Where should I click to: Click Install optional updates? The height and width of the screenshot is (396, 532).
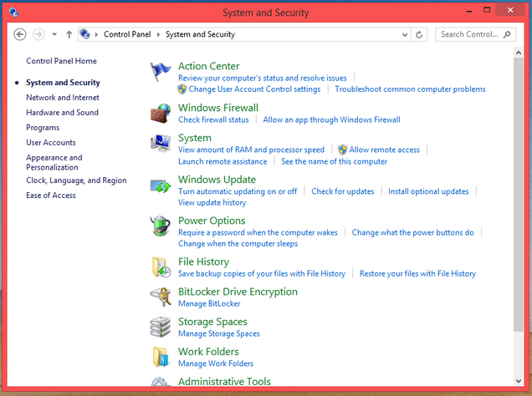[428, 191]
